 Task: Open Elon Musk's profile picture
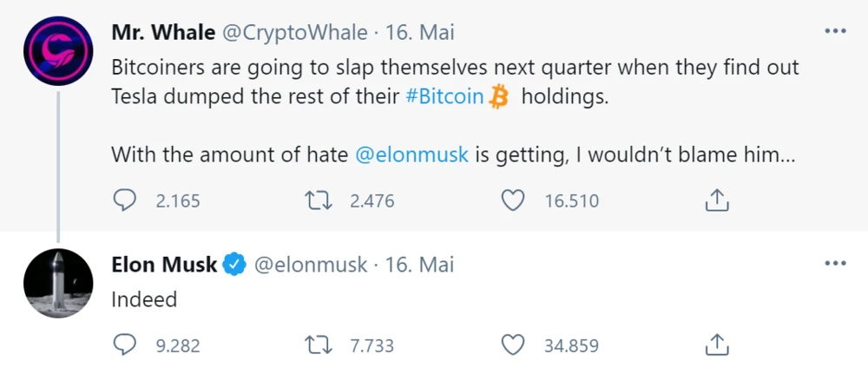pyautogui.click(x=58, y=283)
